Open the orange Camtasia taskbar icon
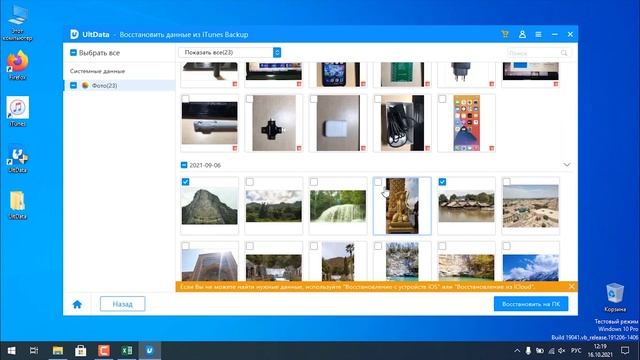Screen dimensions: 640x360 click(104, 351)
